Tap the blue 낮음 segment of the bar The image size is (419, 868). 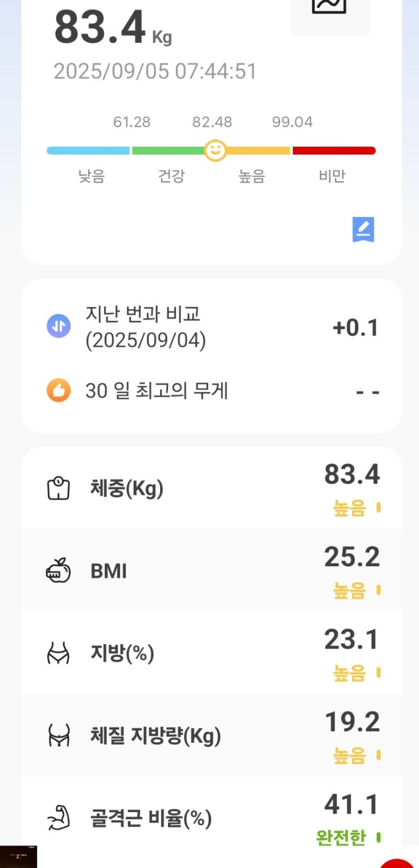point(88,151)
